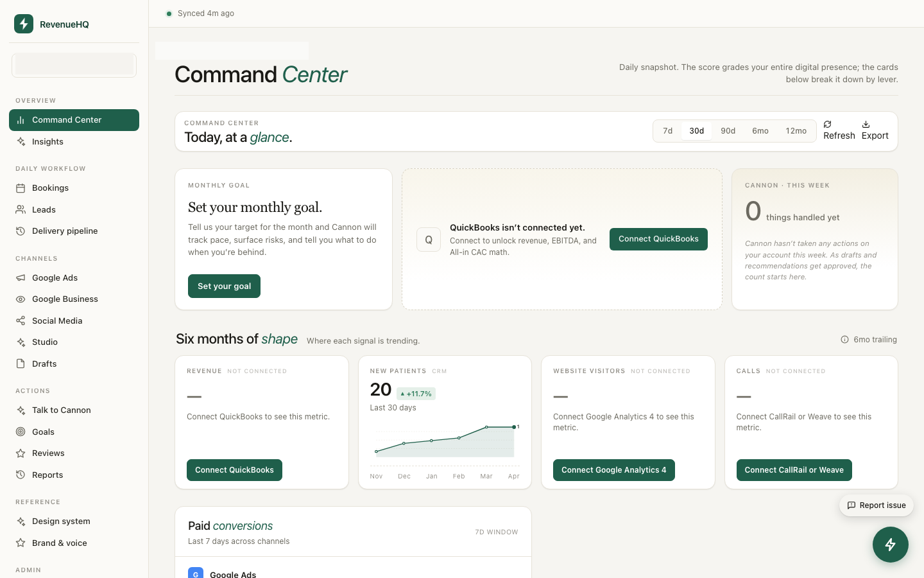Click the New Patients trend chart

(445, 451)
